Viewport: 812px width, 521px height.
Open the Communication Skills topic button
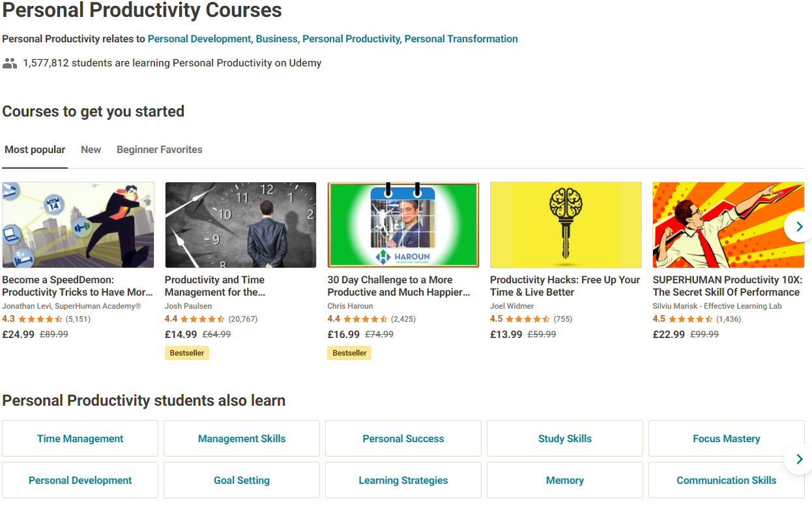(x=727, y=480)
